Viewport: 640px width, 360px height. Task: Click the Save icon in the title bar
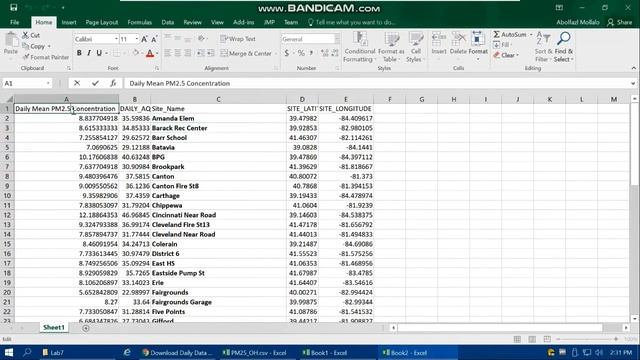click(13, 7)
